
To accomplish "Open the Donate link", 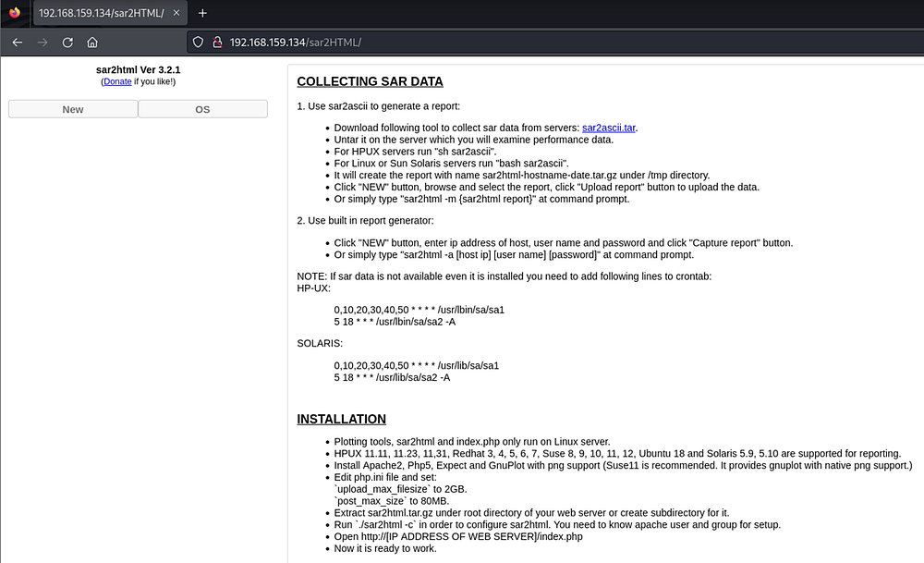I will tap(117, 81).
